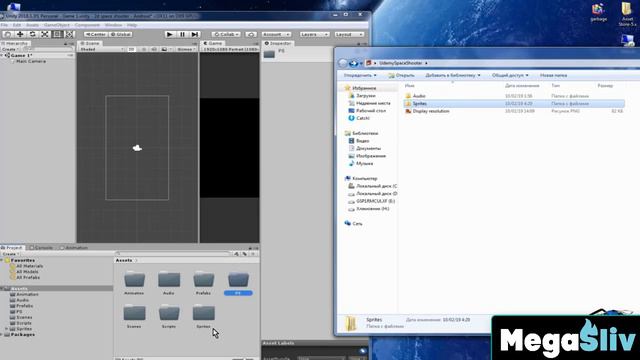Toggle scene audio in Scene toolbar
Viewport: 640px width, 360px height.
[154, 49]
